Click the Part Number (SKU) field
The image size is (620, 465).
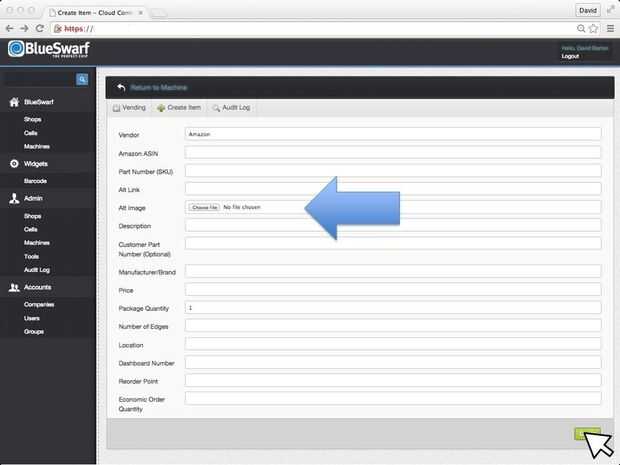393,171
